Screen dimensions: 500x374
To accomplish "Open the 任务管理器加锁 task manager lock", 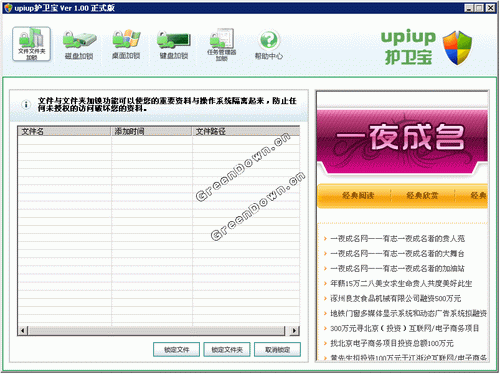I will click(221, 45).
